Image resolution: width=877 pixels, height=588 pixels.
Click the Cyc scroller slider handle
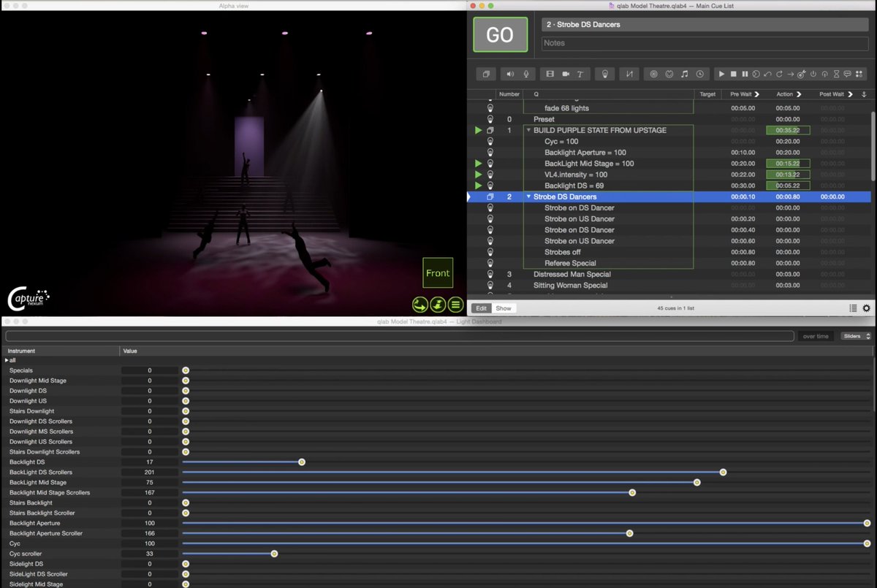coord(274,554)
